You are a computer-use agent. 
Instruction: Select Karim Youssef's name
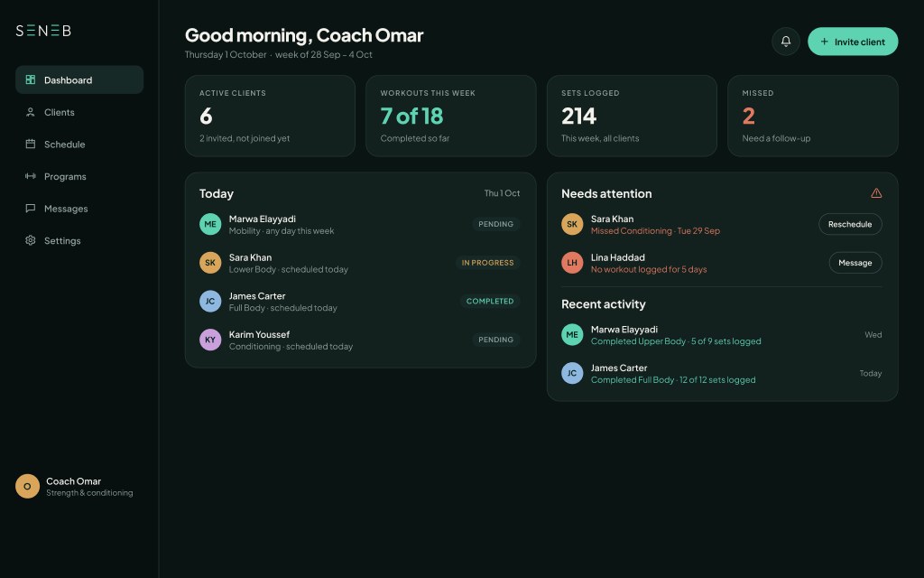(259, 334)
